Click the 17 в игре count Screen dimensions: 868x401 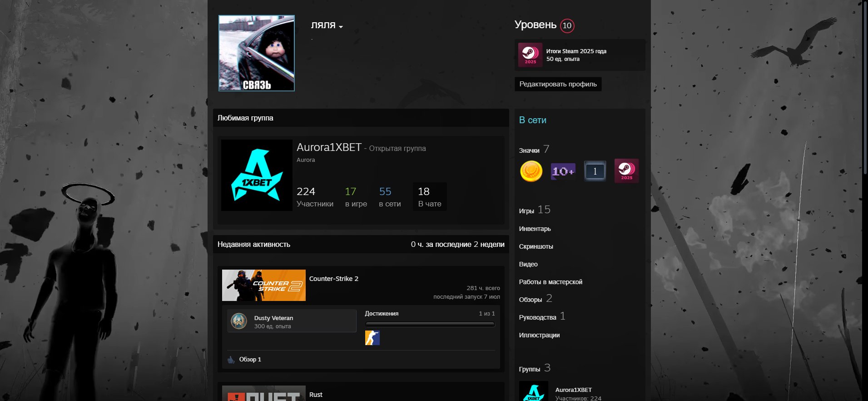(356, 197)
